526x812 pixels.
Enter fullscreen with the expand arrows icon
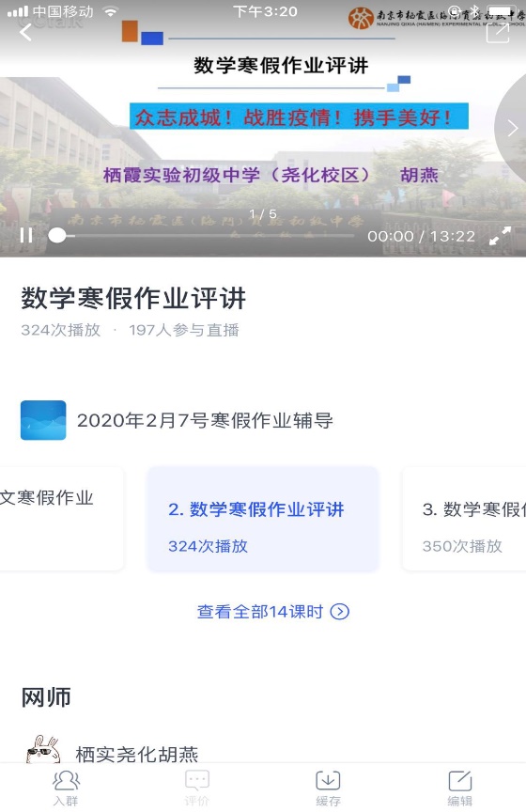501,236
